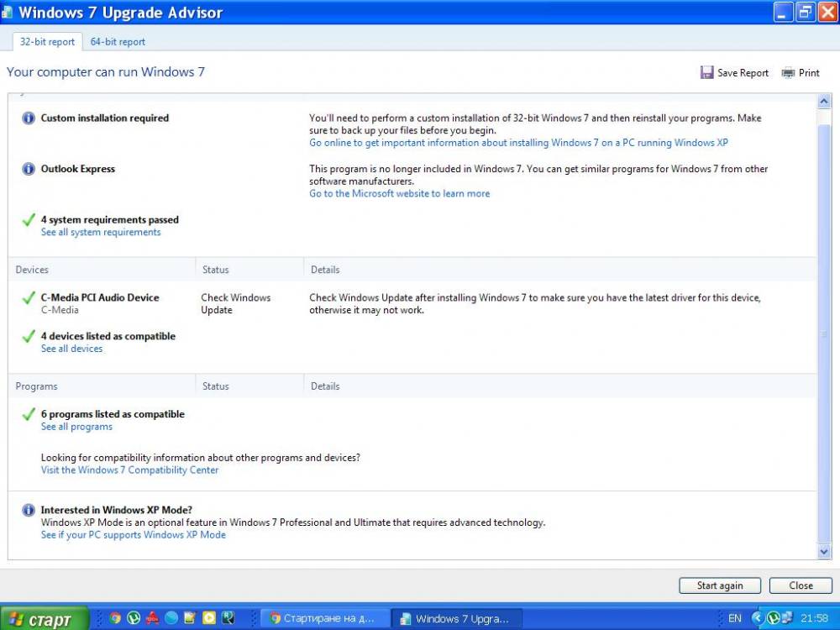This screenshot has height=630, width=840.
Task: Click the info icon beside Outlook Express
Action: click(29, 169)
